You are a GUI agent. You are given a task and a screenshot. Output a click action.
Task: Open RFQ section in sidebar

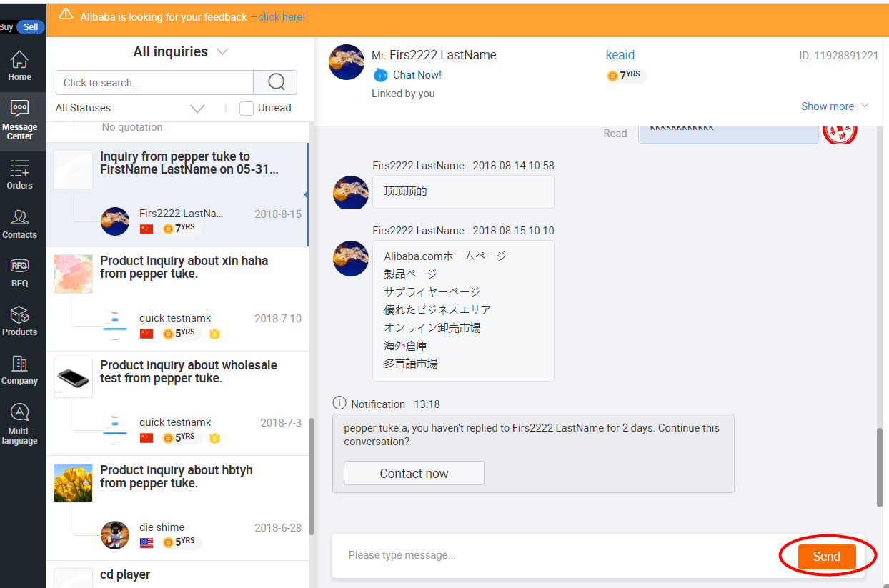click(x=20, y=273)
